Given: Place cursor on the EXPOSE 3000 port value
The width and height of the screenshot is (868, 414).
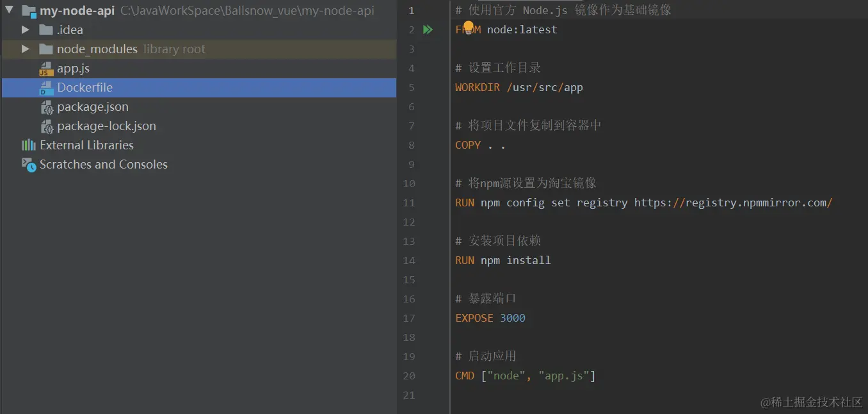Looking at the screenshot, I should tap(513, 318).
